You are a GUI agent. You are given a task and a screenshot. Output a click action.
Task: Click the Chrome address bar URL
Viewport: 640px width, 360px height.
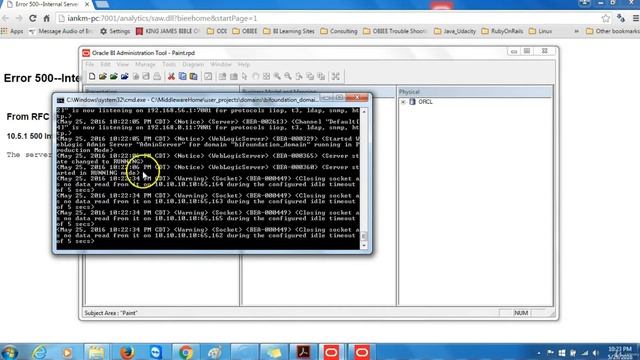162,18
